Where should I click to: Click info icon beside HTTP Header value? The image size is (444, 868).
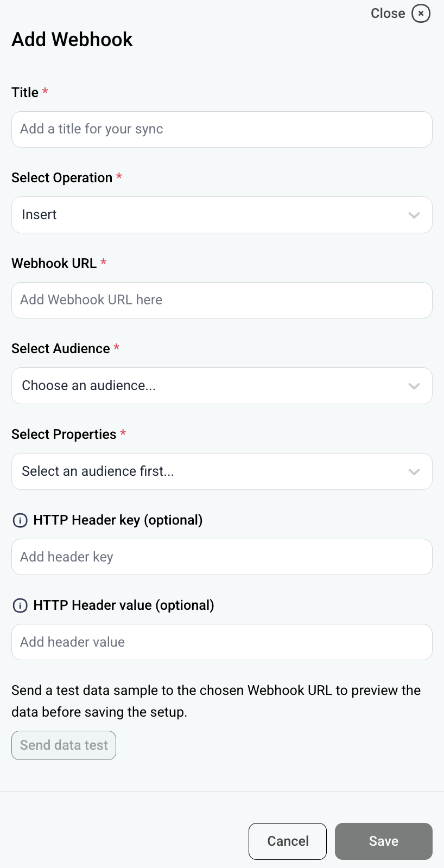20,606
